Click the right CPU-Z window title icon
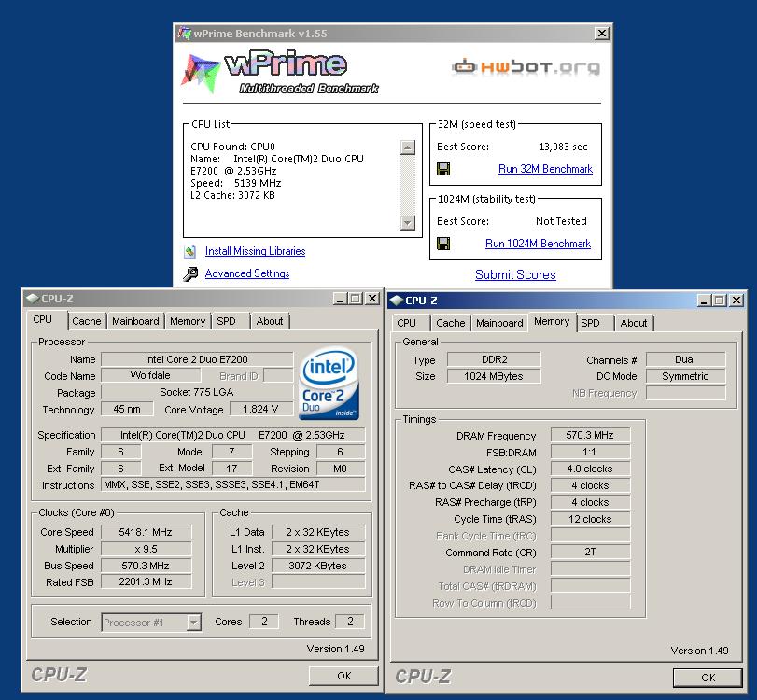The image size is (757, 700). (x=397, y=301)
